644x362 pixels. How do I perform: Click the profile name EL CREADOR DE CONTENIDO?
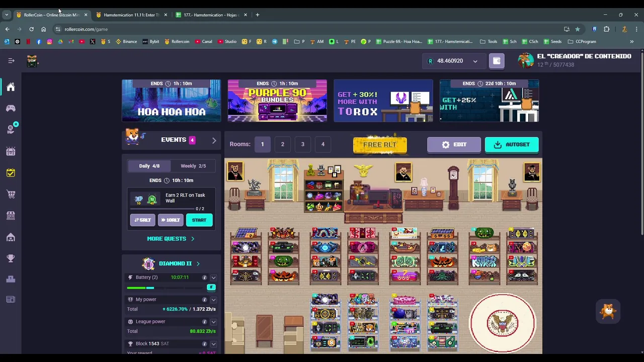pyautogui.click(x=584, y=56)
